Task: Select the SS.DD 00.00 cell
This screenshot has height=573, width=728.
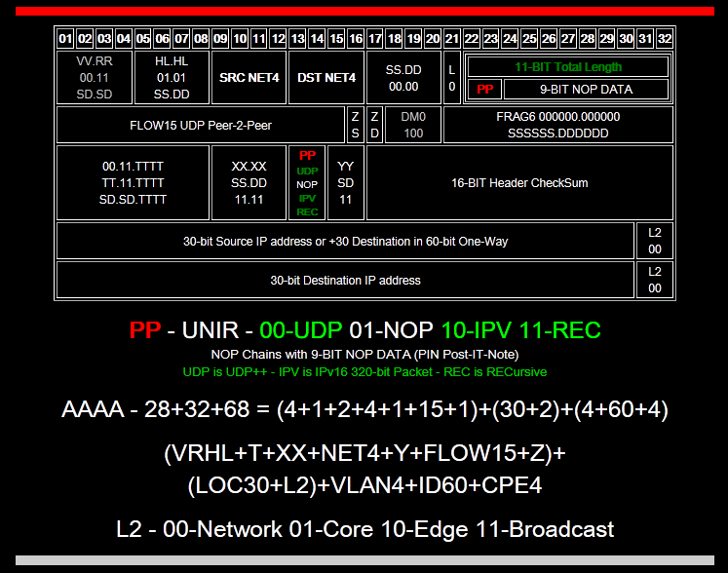Action: [x=403, y=78]
